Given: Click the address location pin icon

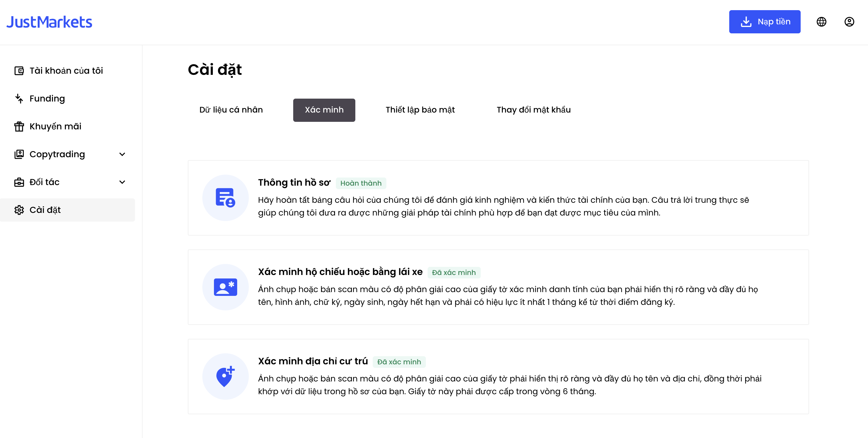Looking at the screenshot, I should click(x=226, y=376).
